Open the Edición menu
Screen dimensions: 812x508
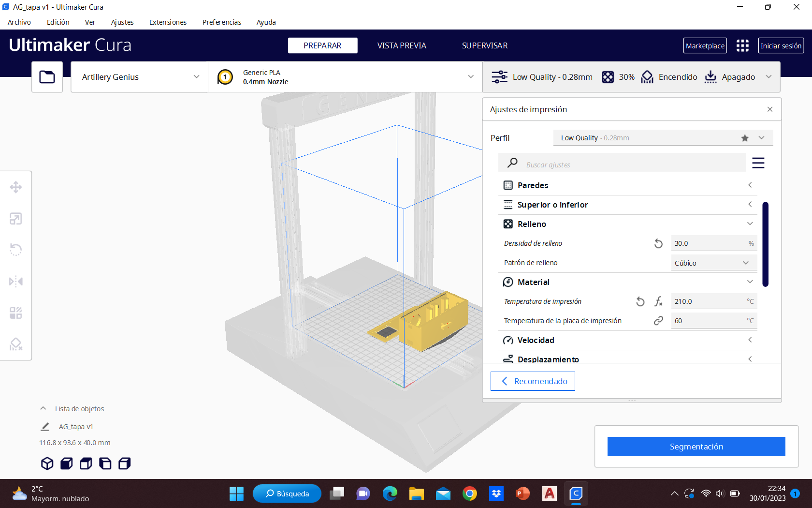(58, 22)
